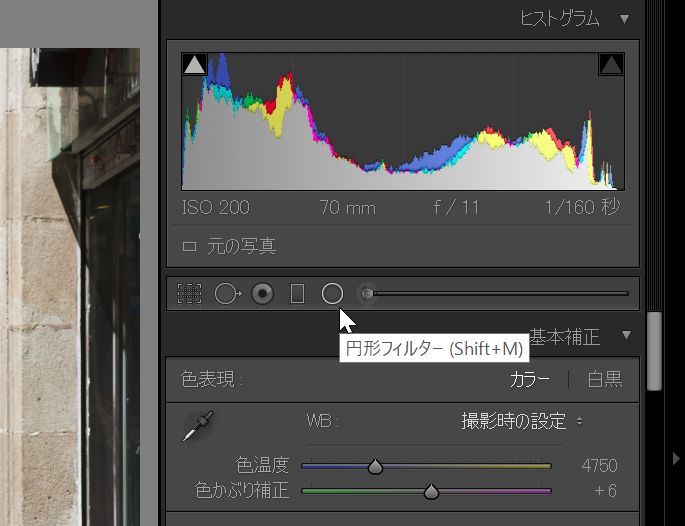Click the 色温度 slider handle
Screen dimensions: 685x526
point(375,467)
